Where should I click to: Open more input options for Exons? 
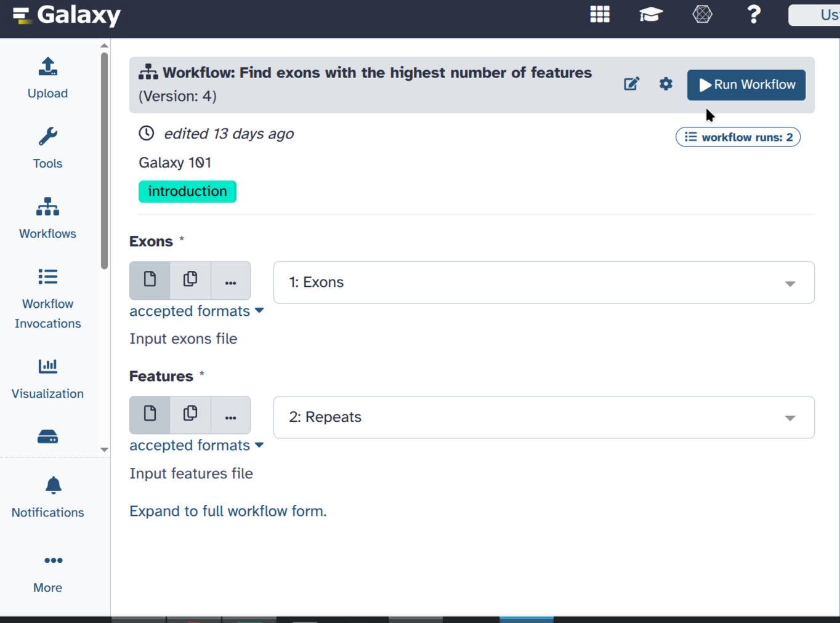click(x=230, y=280)
